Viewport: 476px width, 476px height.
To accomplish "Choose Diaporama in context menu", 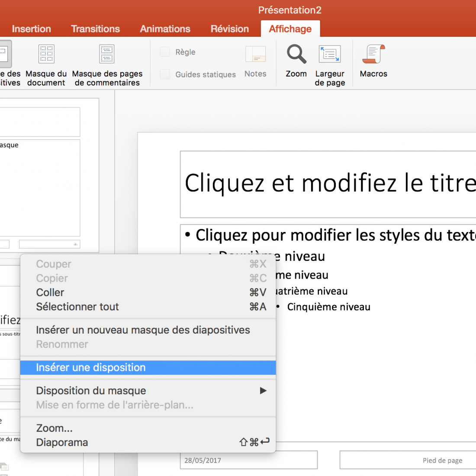I will (x=148, y=443).
